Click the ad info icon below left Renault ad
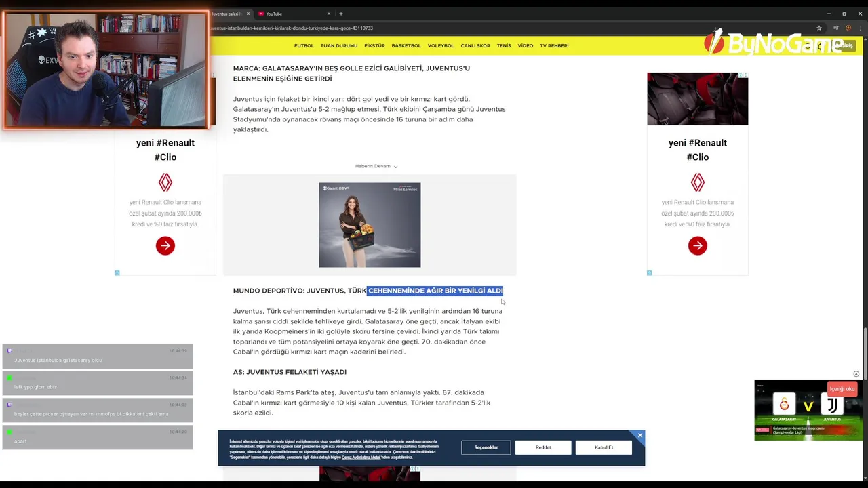Screen dimensions: 868x488 (x=117, y=273)
